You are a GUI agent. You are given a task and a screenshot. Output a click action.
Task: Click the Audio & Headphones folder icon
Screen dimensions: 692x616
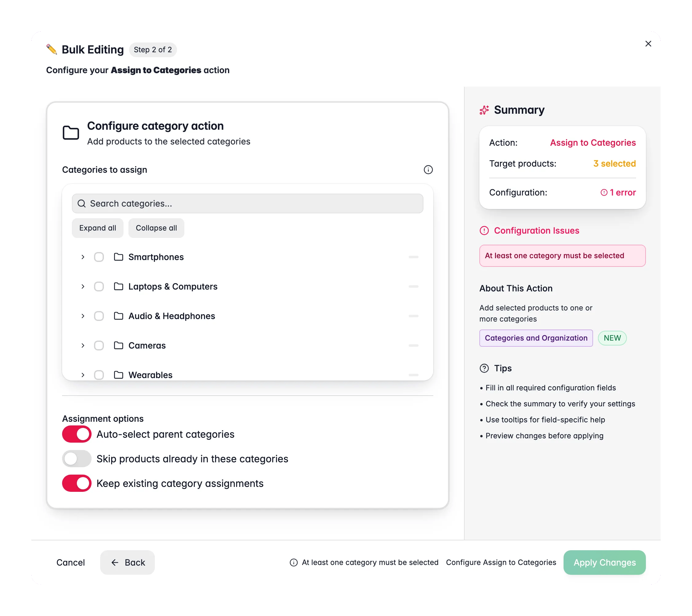(x=119, y=316)
